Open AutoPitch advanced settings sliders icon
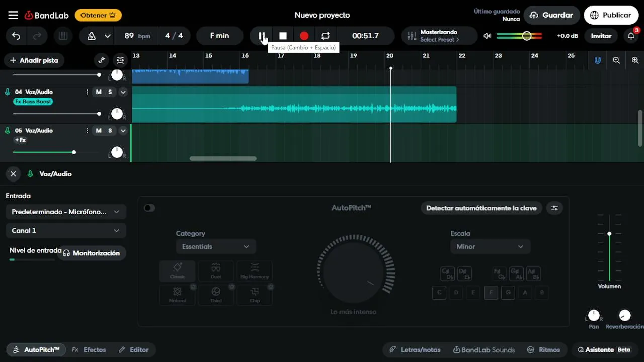 [554, 208]
